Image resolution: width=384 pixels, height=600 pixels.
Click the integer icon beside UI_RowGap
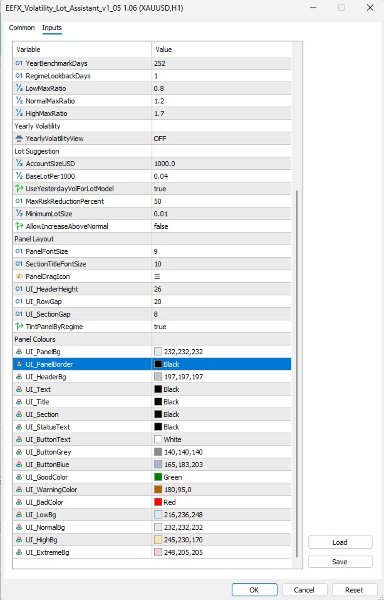(x=19, y=302)
